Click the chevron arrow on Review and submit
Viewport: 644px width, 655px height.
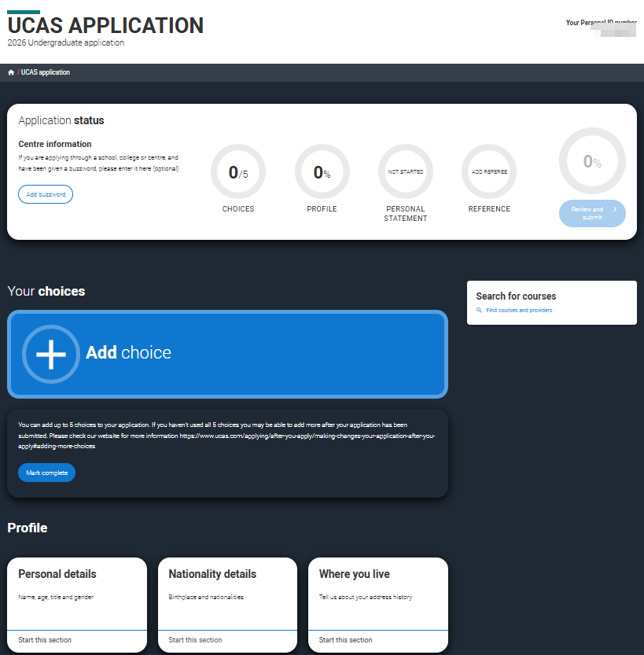[x=615, y=209]
